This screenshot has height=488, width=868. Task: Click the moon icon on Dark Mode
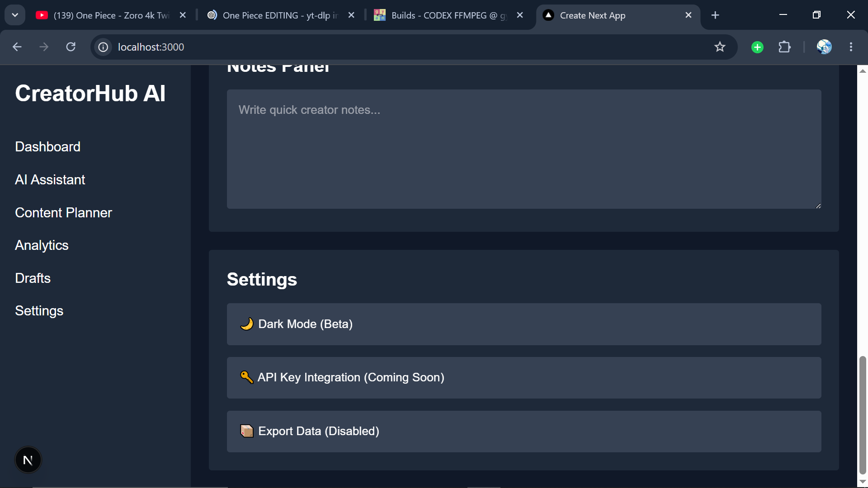[247, 324]
